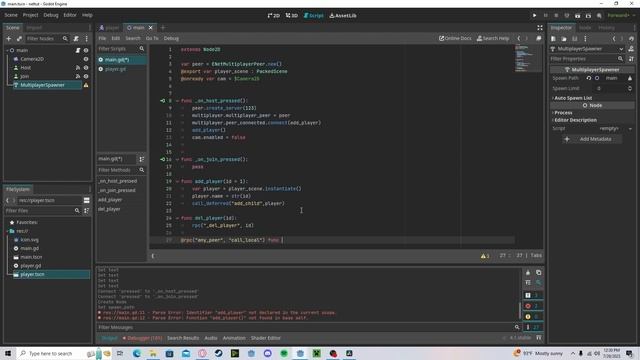Toggle standard messages filter in Output
This screenshot has height=360, width=640.
(x=533, y=295)
